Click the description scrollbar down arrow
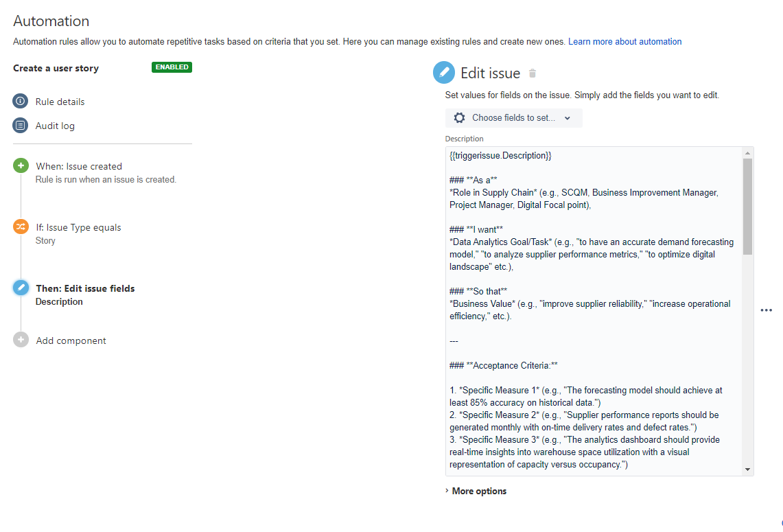 click(x=747, y=470)
